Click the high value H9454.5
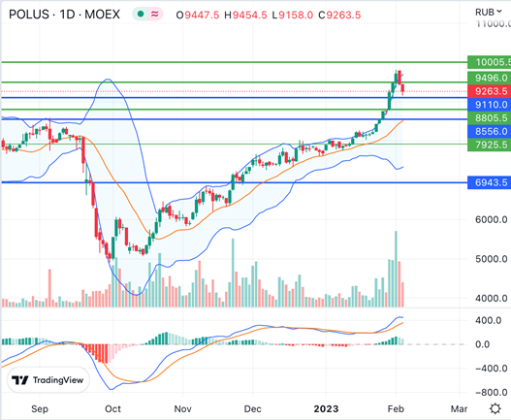 (245, 15)
